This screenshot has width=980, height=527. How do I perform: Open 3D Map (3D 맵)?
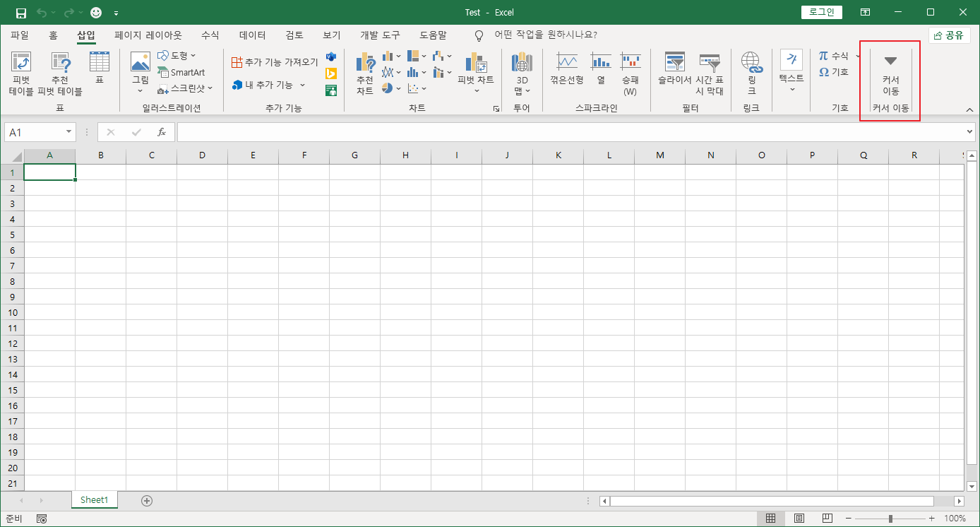pos(522,73)
